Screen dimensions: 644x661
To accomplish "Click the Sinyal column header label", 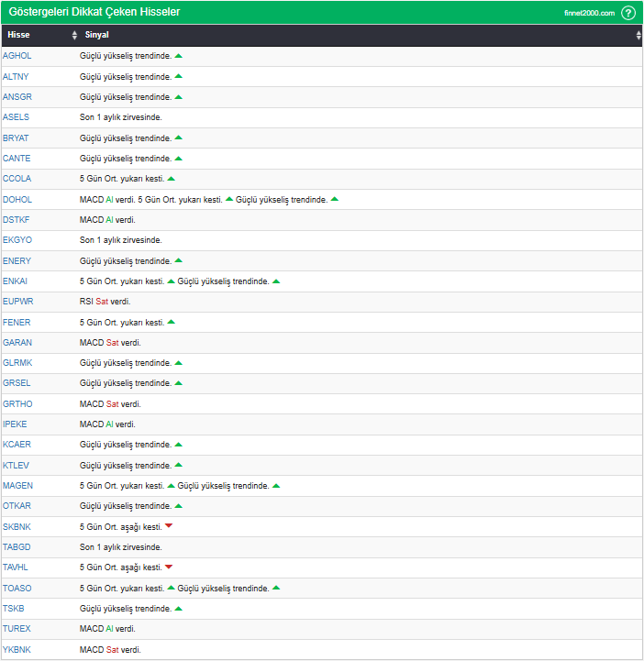I will [x=96, y=35].
